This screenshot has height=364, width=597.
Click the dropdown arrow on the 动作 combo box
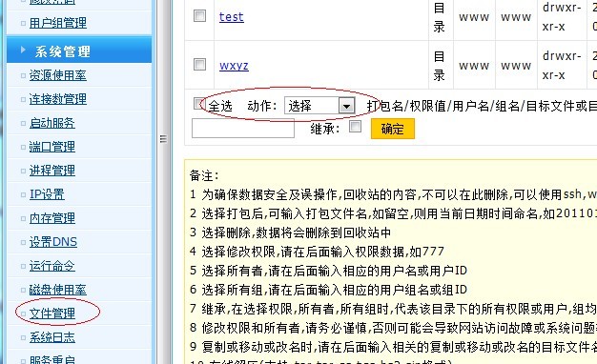click(346, 106)
